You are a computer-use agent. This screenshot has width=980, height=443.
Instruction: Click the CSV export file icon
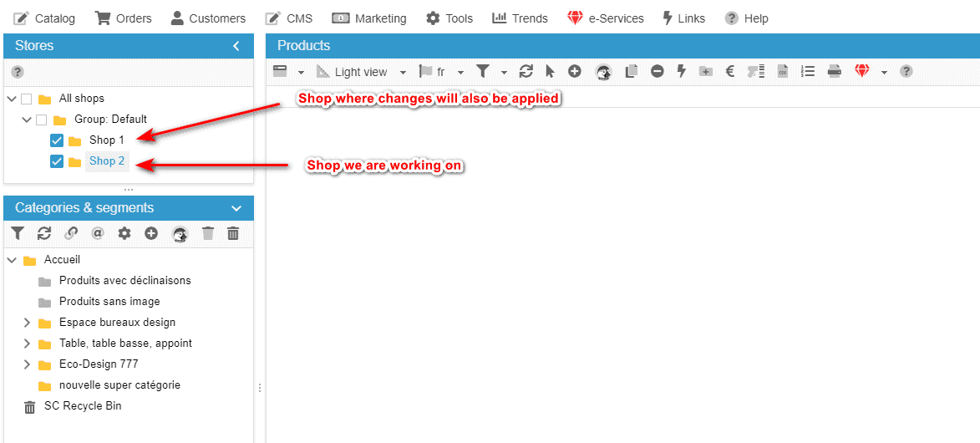pyautogui.click(x=782, y=71)
